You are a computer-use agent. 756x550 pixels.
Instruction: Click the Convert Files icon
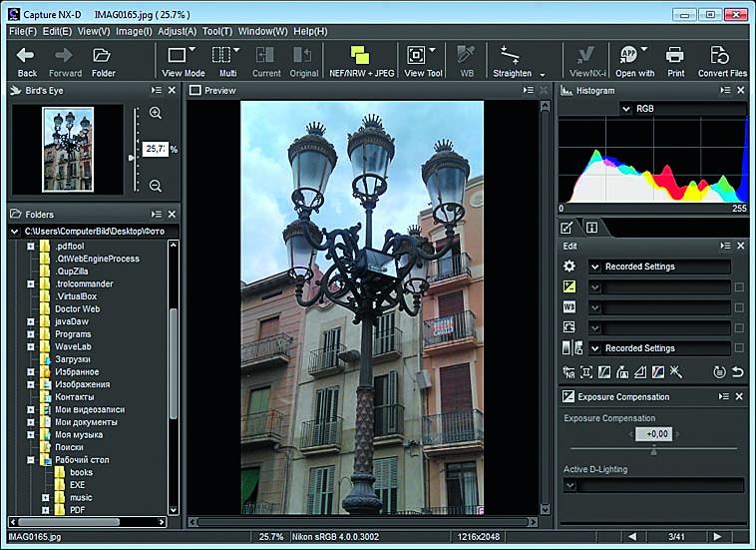[721, 55]
